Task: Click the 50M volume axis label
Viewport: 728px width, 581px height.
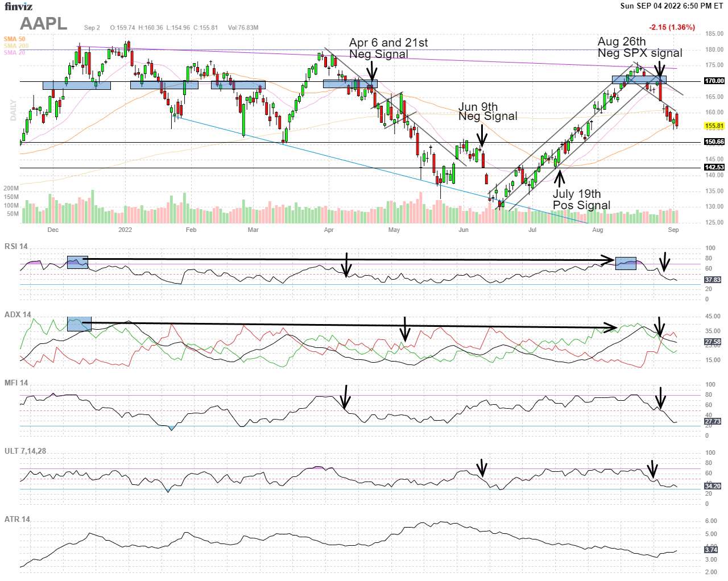Action: [x=13, y=214]
